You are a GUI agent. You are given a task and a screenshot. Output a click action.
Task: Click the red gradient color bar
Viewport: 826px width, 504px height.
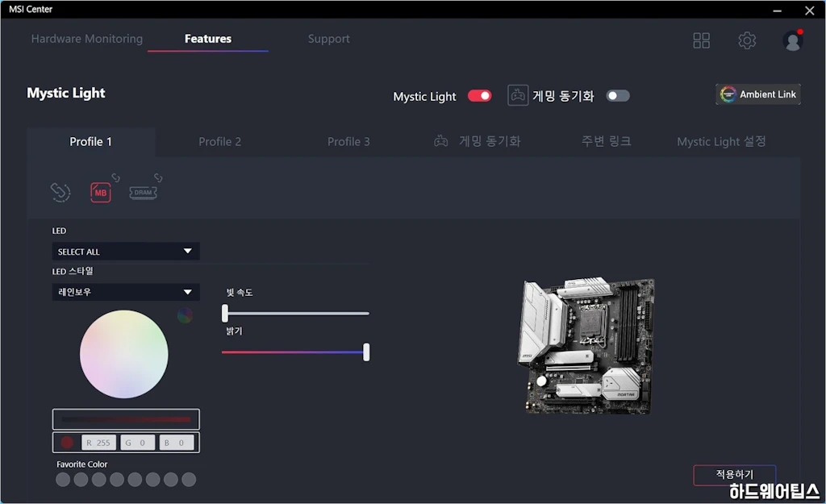pos(126,419)
